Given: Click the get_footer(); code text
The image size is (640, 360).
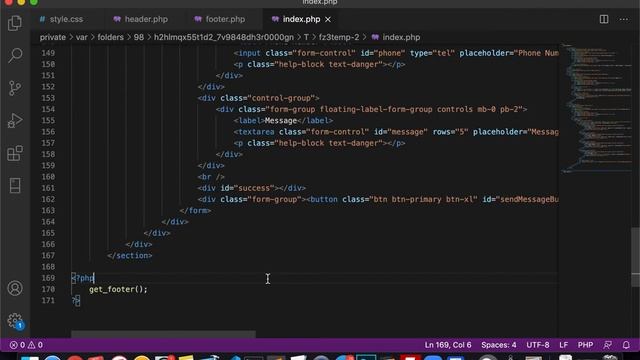Looking at the screenshot, I should click(x=118, y=289).
